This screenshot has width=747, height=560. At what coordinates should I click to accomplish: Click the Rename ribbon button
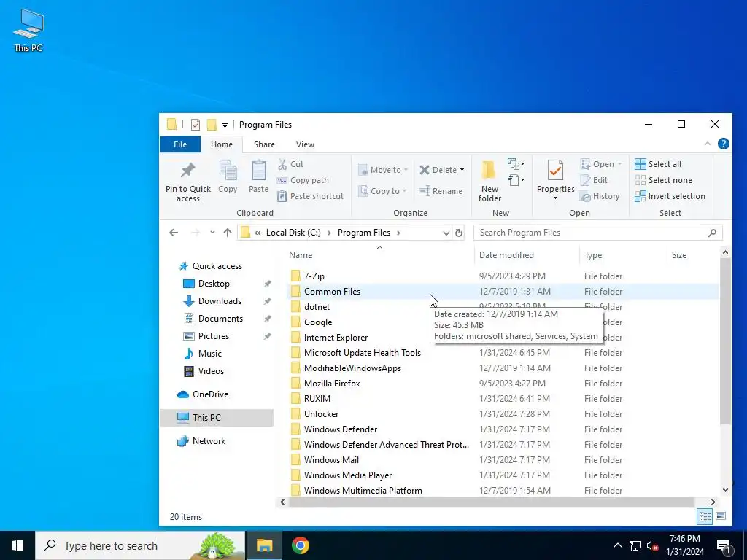coord(440,191)
